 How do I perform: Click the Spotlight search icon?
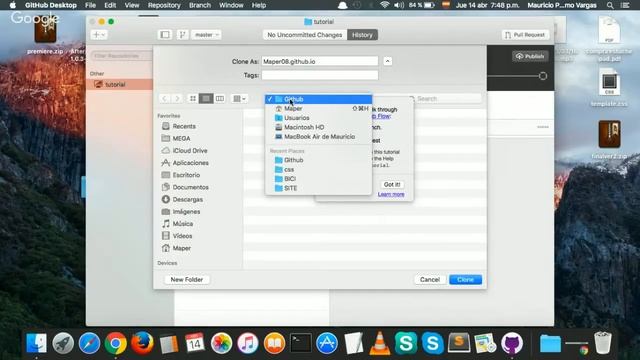tap(610, 5)
